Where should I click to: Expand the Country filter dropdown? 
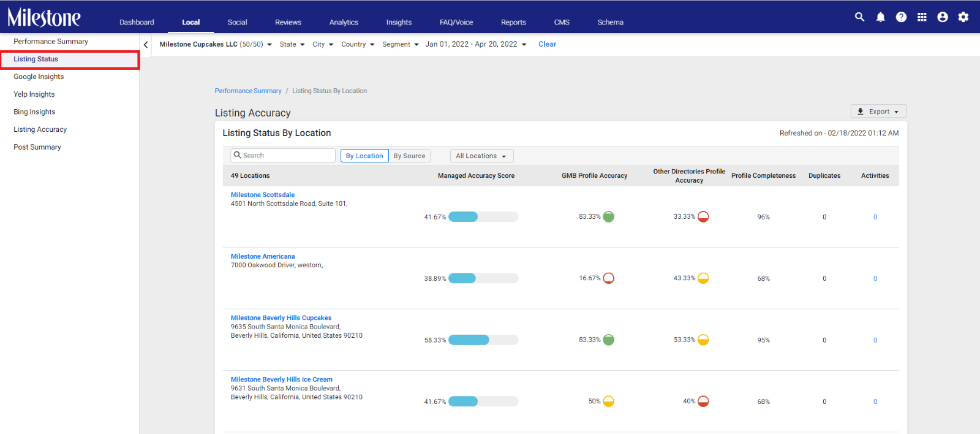click(358, 44)
